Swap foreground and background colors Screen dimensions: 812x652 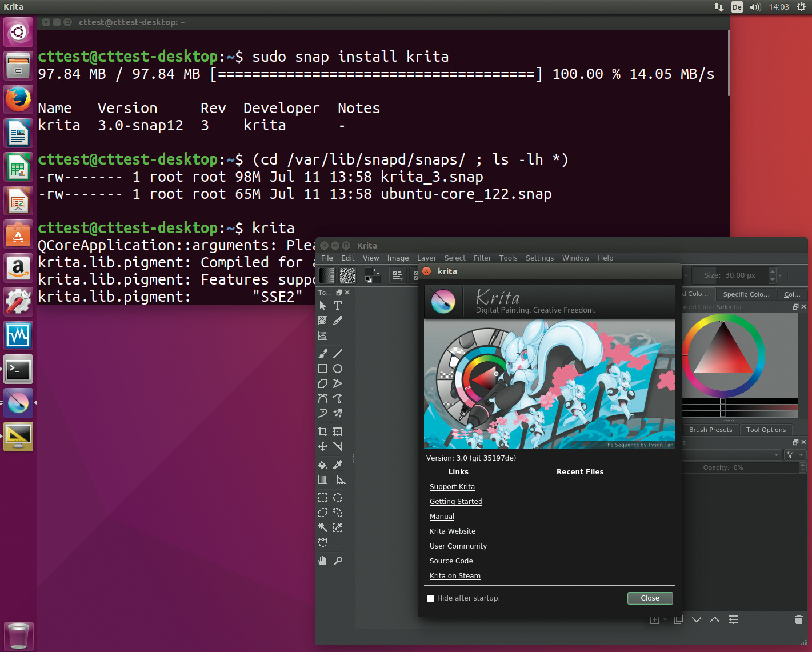click(377, 271)
